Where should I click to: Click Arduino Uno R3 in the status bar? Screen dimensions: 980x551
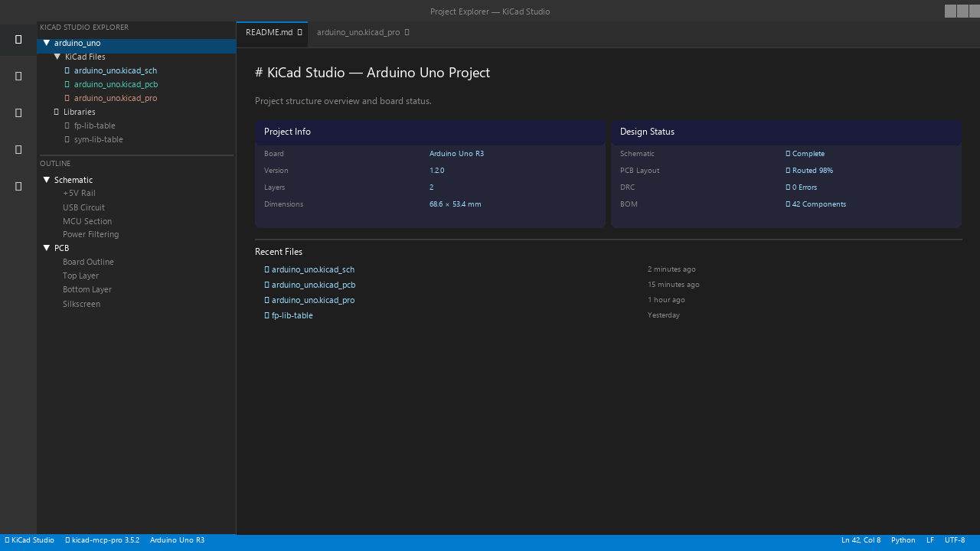177,540
